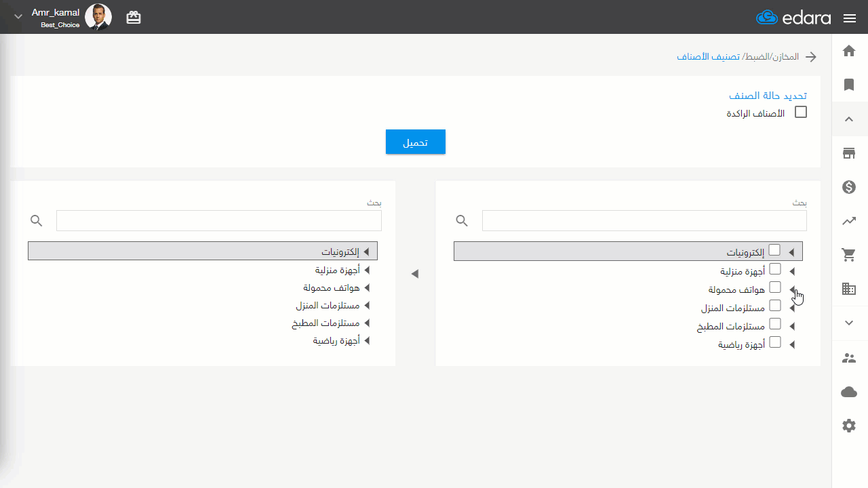Open the dollar finance sidebar icon
The image size is (868, 488).
849,187
